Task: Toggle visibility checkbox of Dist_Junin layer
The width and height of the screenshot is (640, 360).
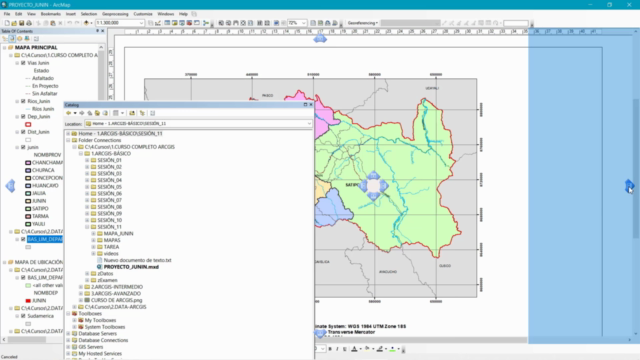Action: (x=23, y=132)
